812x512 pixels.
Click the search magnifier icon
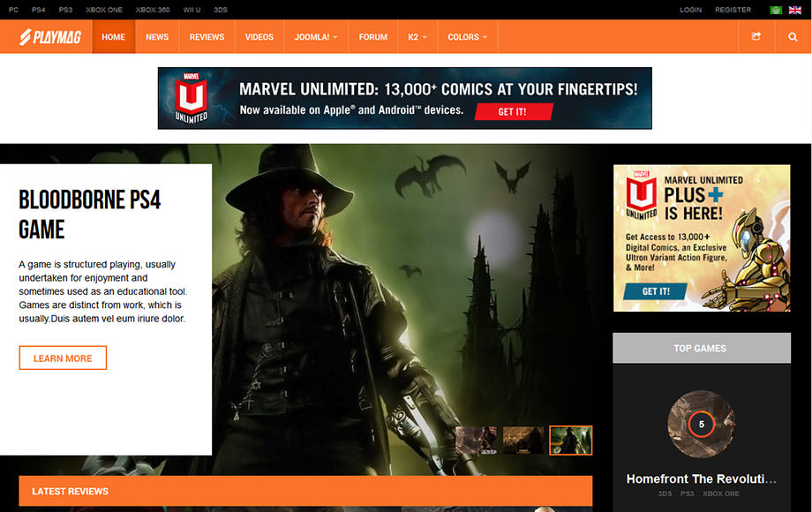(x=793, y=37)
